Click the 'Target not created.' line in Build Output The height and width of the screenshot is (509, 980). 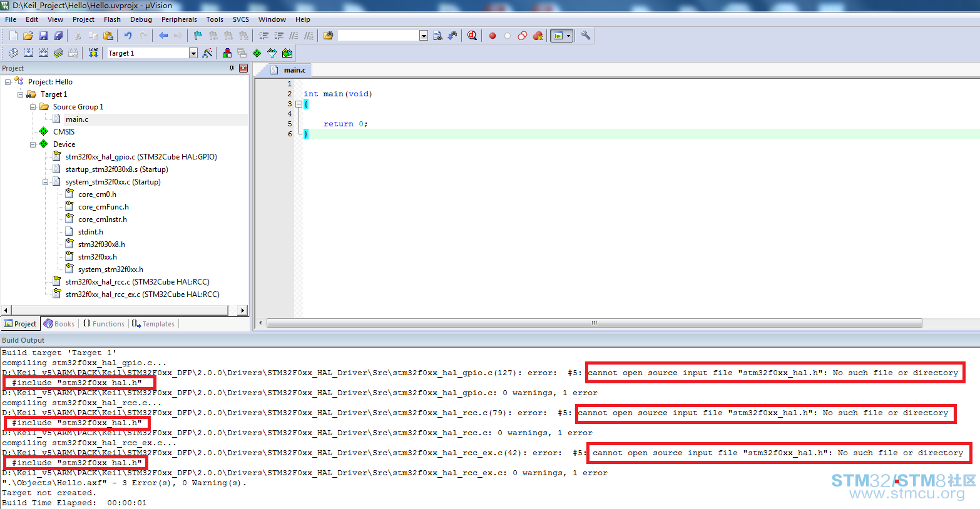coord(49,493)
